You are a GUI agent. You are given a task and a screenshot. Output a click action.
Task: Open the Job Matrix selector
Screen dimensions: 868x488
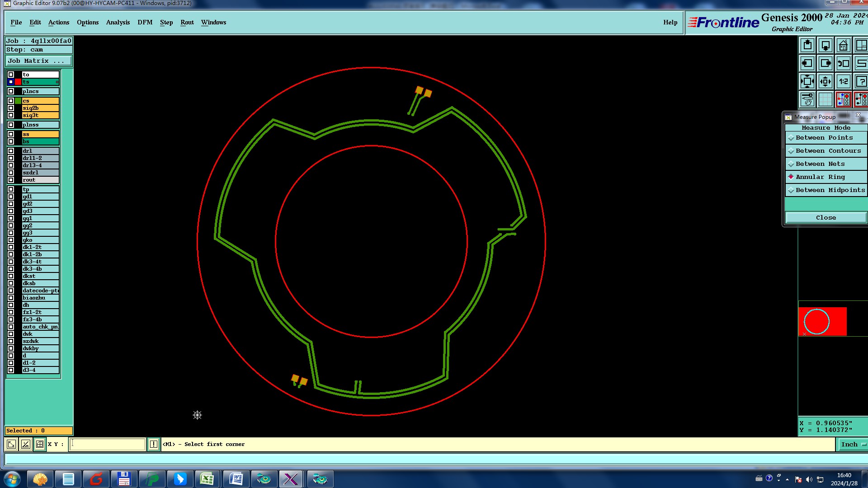tap(38, 61)
